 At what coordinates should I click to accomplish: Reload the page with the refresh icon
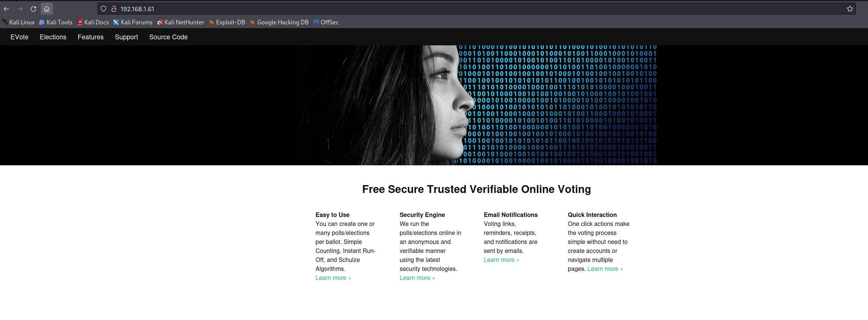coord(33,9)
